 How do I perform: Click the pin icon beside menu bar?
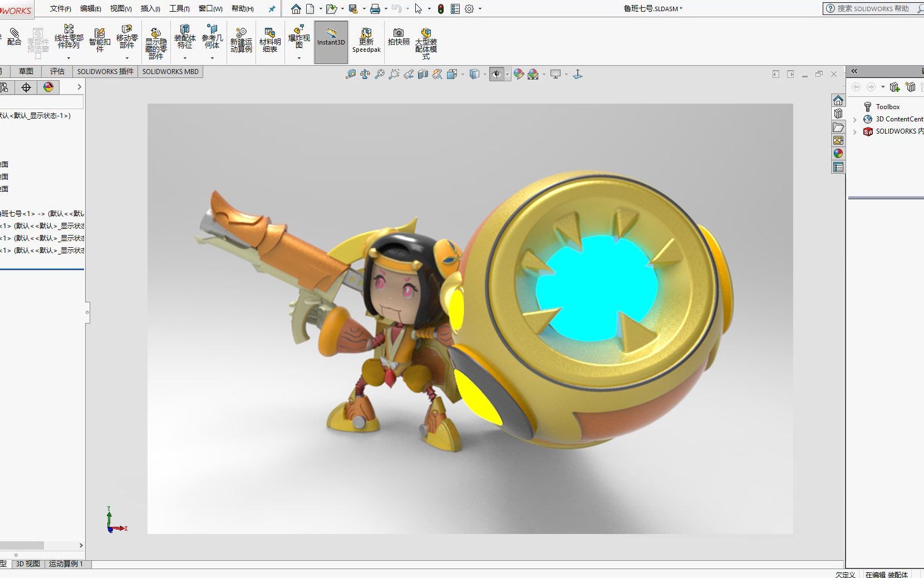(272, 9)
